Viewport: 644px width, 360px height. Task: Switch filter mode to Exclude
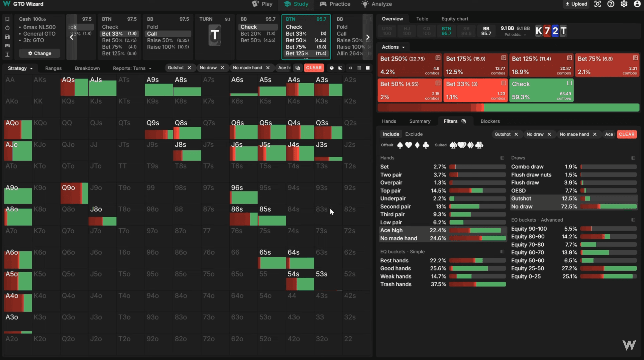(x=414, y=134)
